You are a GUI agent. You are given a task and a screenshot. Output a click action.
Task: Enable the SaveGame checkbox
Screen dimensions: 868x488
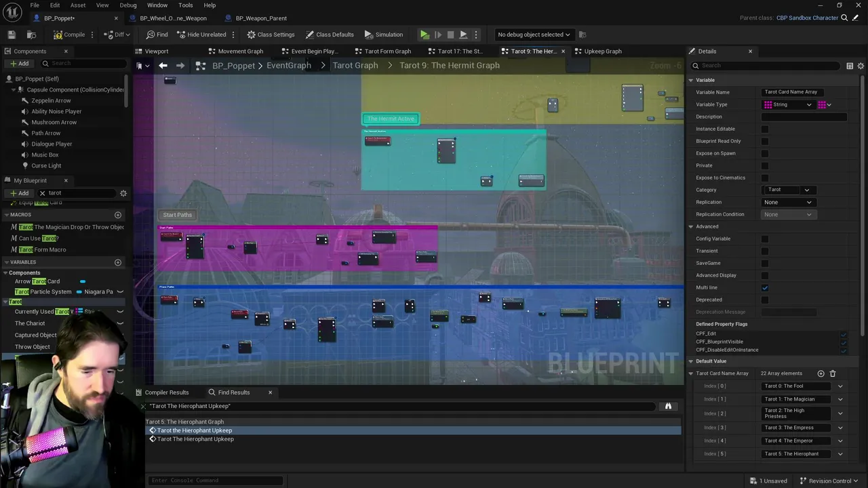[x=765, y=263]
